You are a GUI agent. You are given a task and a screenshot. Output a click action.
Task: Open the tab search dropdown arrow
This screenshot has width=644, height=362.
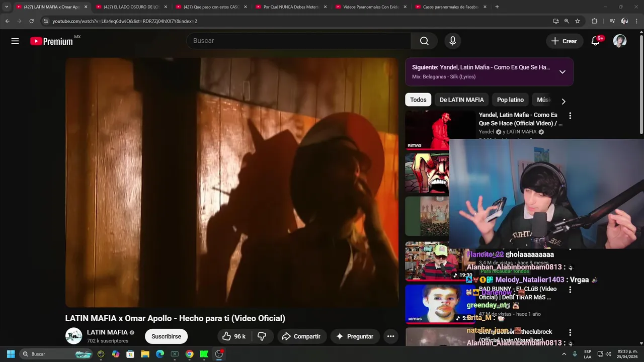point(7,7)
